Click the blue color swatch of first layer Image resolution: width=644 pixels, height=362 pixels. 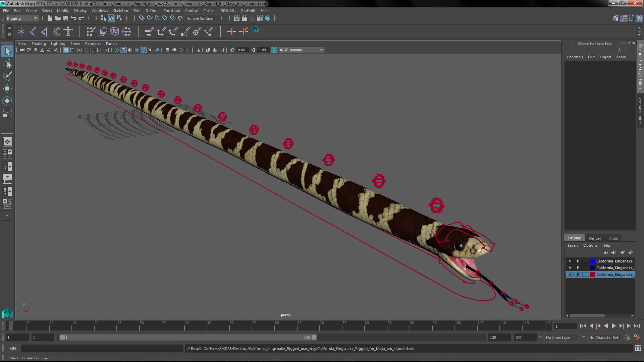pos(593,261)
